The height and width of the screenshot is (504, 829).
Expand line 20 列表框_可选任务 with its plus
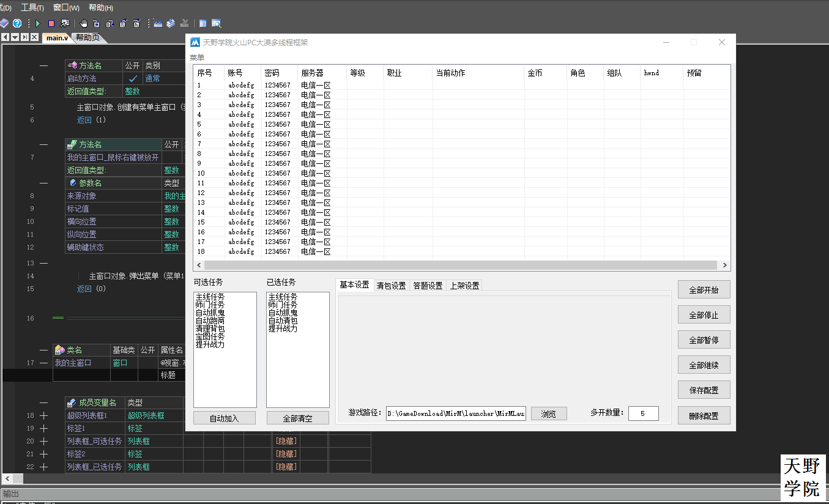coord(43,441)
